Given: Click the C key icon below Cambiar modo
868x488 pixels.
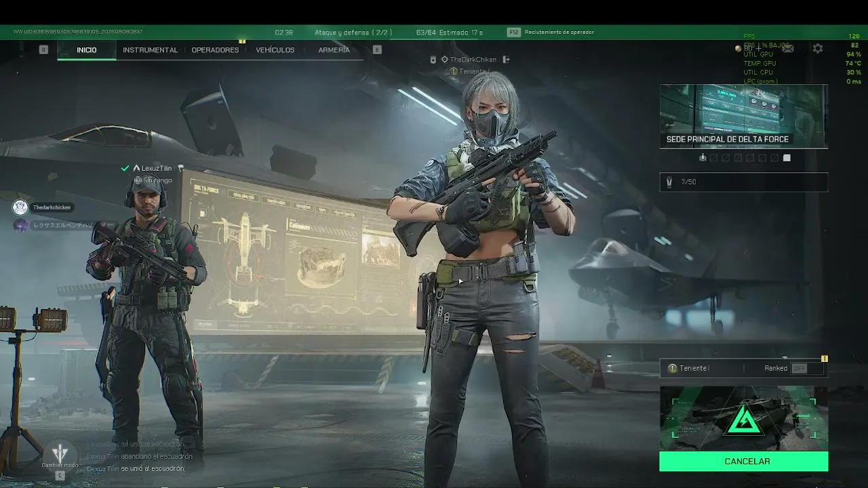Looking at the screenshot, I should tap(60, 475).
